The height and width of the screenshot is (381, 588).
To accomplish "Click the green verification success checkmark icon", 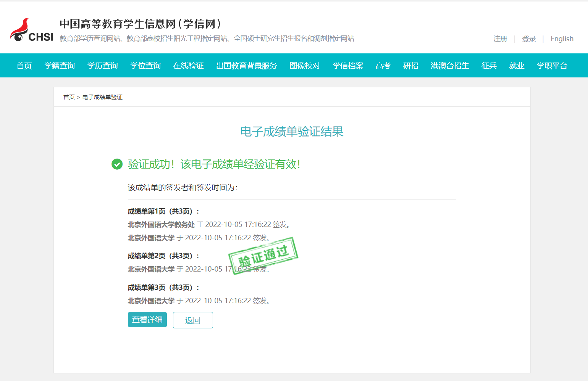I will (117, 164).
